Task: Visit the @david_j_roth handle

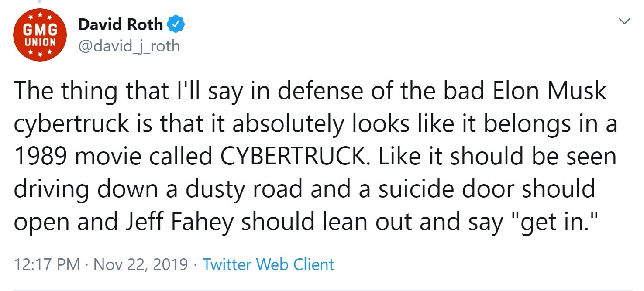Action: [x=129, y=45]
